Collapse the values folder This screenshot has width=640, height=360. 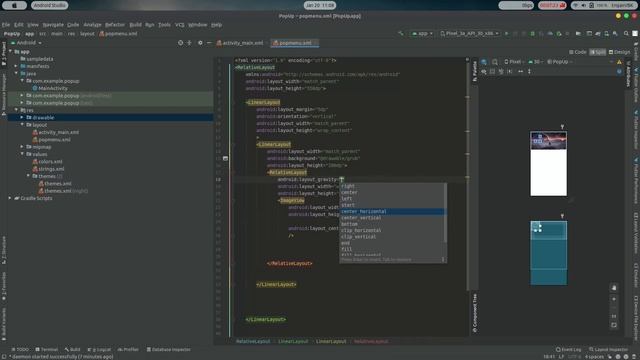(22, 154)
